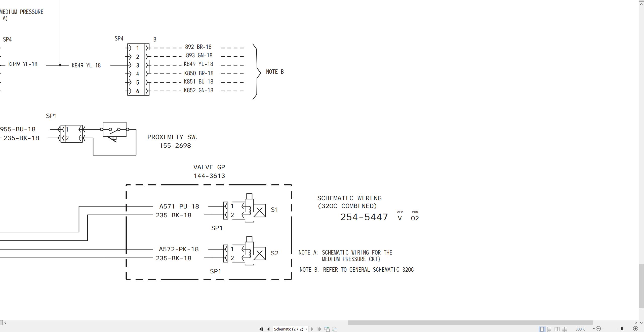Screen dimensions: 644x332
Task: Click the S1 solenoid label
Action: [x=274, y=210]
